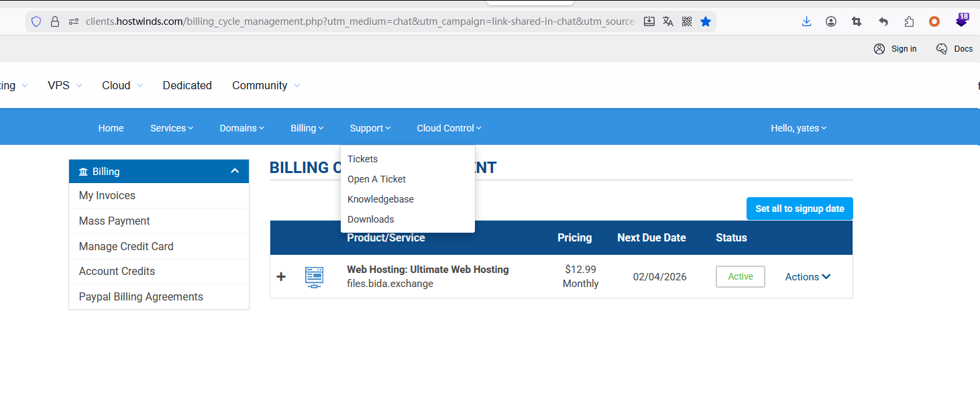Open the Hello, yates account dropdown
The image size is (980, 393).
pyautogui.click(x=798, y=128)
